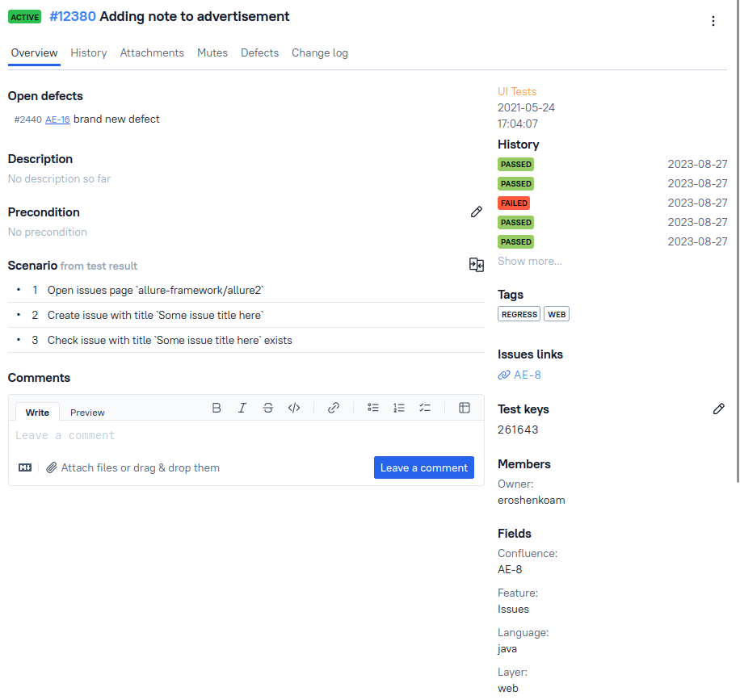Open the three-dot more options menu
Screen dimensions: 740x700
coord(713,21)
